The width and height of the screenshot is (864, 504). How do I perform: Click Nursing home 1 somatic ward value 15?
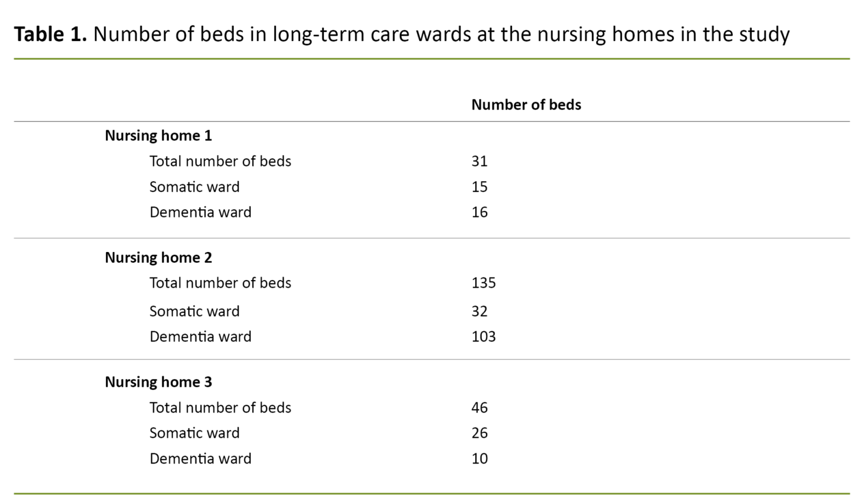[x=480, y=187]
